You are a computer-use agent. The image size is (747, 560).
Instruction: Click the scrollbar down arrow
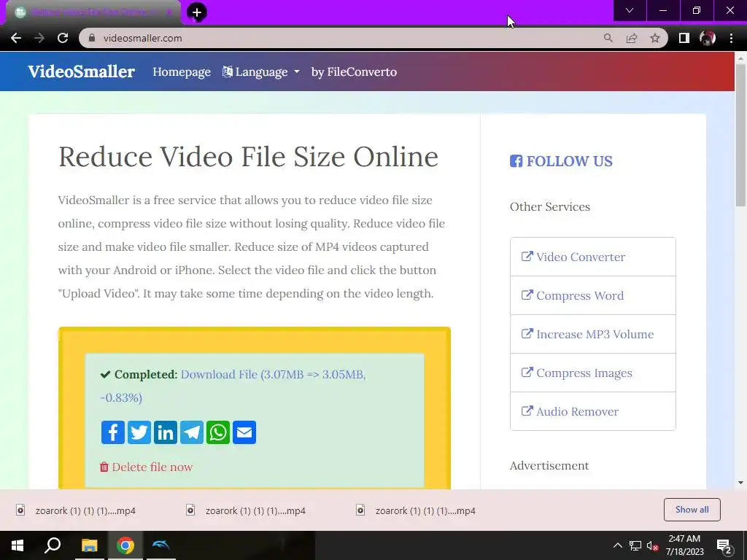(x=740, y=483)
